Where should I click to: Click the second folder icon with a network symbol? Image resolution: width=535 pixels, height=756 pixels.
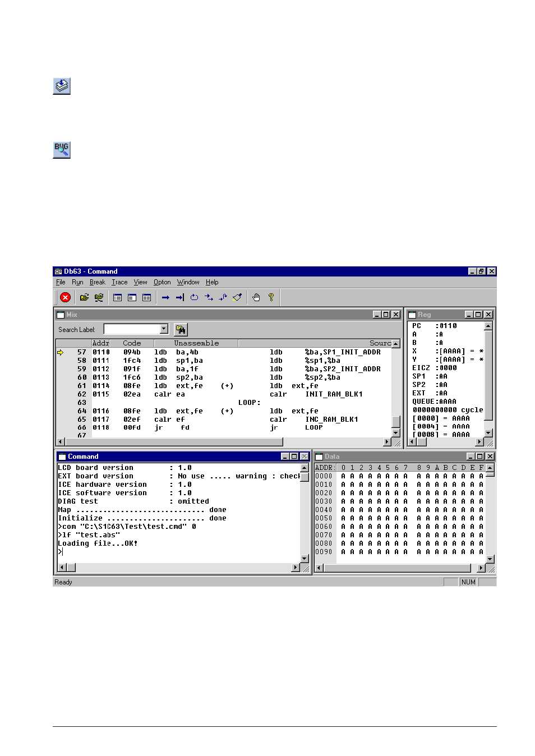tap(99, 297)
